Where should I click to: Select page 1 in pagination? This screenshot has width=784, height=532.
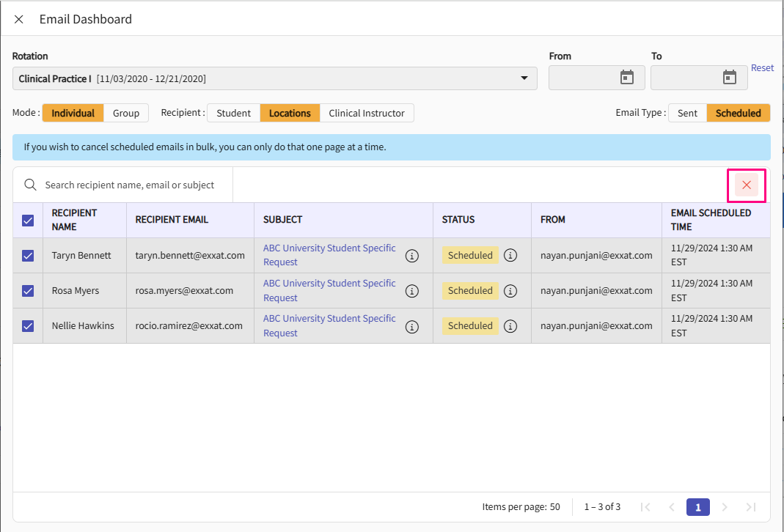click(697, 507)
